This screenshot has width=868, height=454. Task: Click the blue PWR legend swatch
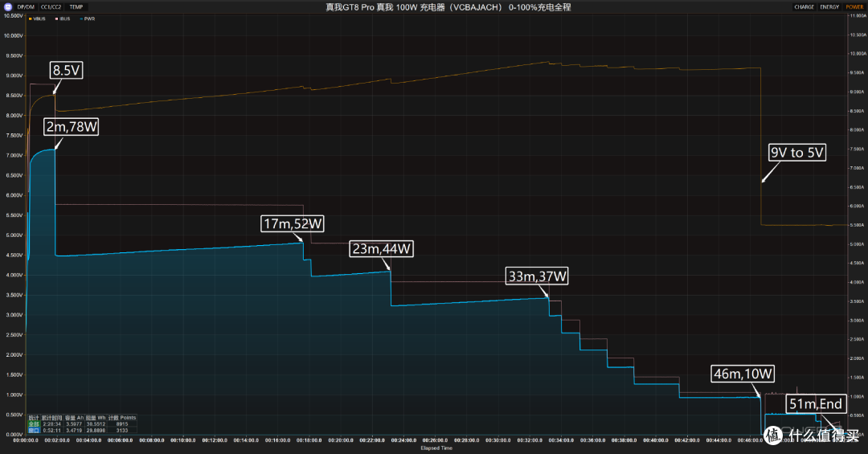tap(81, 18)
